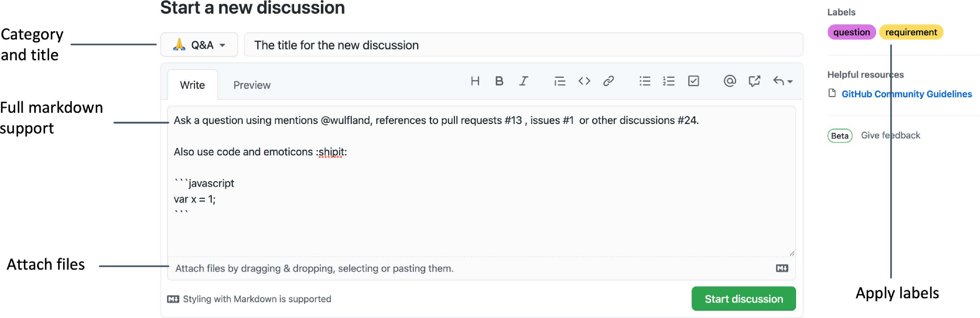This screenshot has height=318, width=980.
Task: Click the Markdown icon in attach bar
Action: tap(782, 269)
